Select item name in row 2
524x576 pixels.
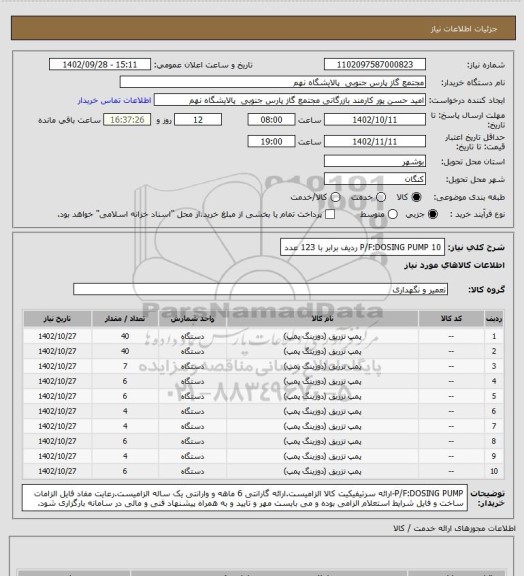click(322, 351)
